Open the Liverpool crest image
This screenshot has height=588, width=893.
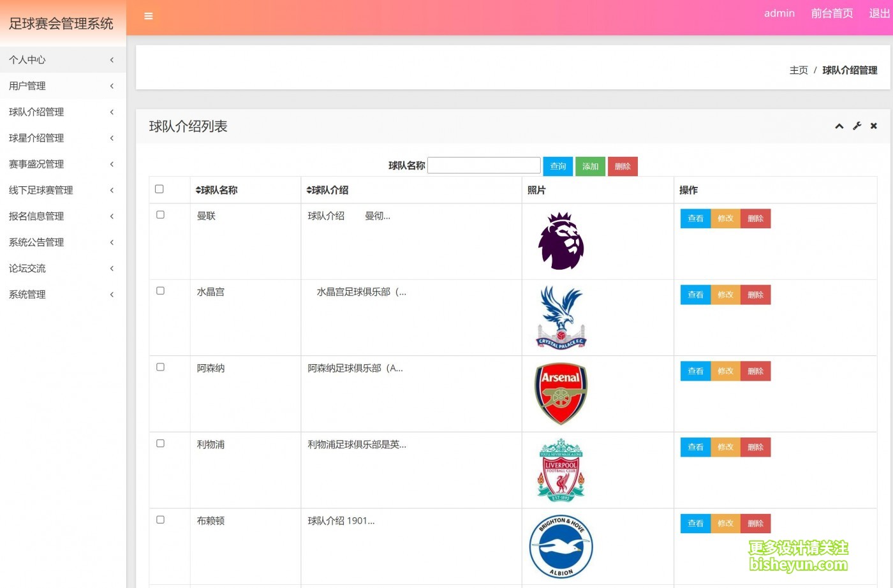point(561,470)
